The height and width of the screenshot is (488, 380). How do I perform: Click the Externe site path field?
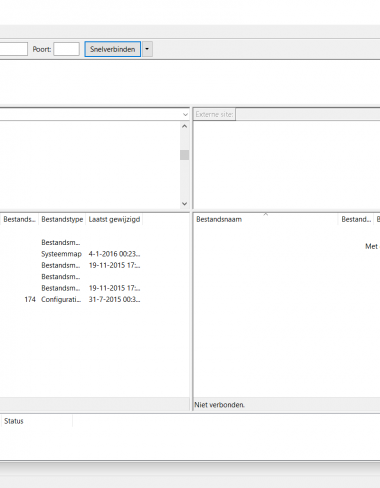308,114
